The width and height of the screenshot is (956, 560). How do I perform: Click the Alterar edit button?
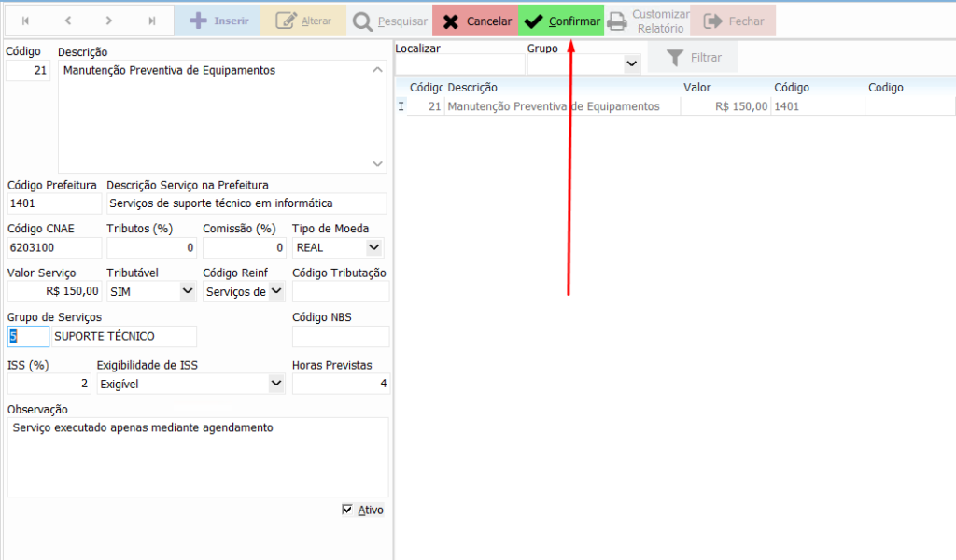(x=303, y=21)
